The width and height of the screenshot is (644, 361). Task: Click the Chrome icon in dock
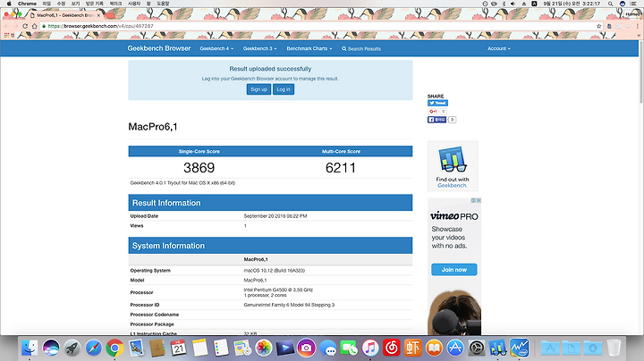click(x=115, y=348)
